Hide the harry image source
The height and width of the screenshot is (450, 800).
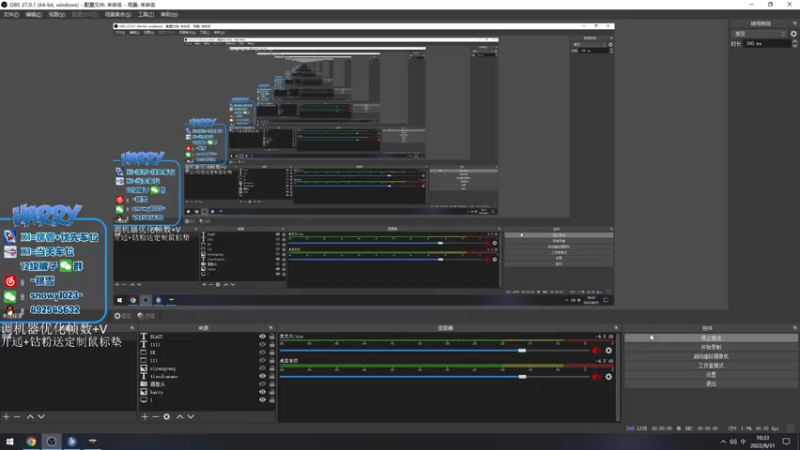coord(262,392)
